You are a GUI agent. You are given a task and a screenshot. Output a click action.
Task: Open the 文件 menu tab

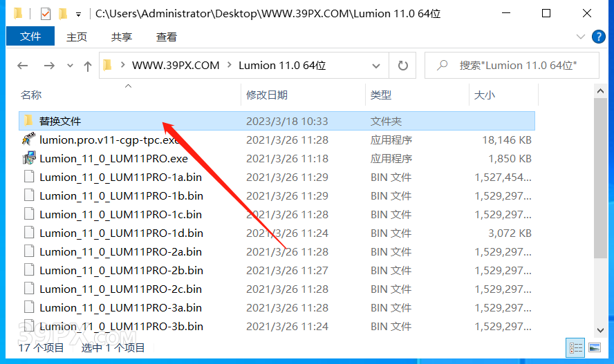30,37
